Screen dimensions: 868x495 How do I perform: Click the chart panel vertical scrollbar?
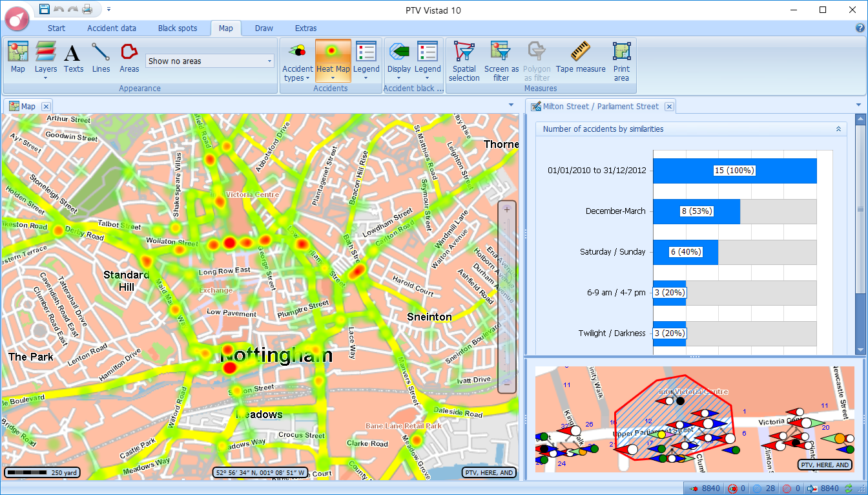pos(860,209)
